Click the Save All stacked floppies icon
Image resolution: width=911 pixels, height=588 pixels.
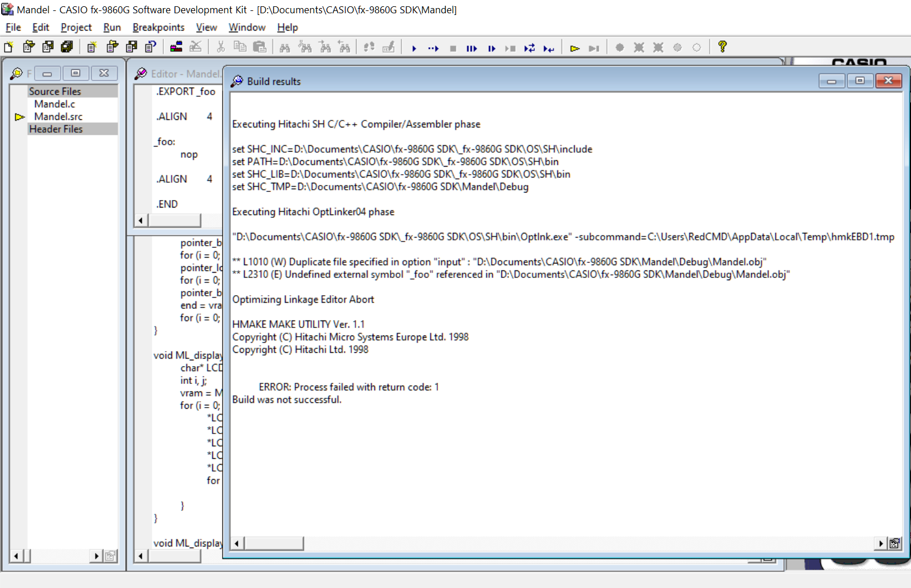tap(67, 47)
